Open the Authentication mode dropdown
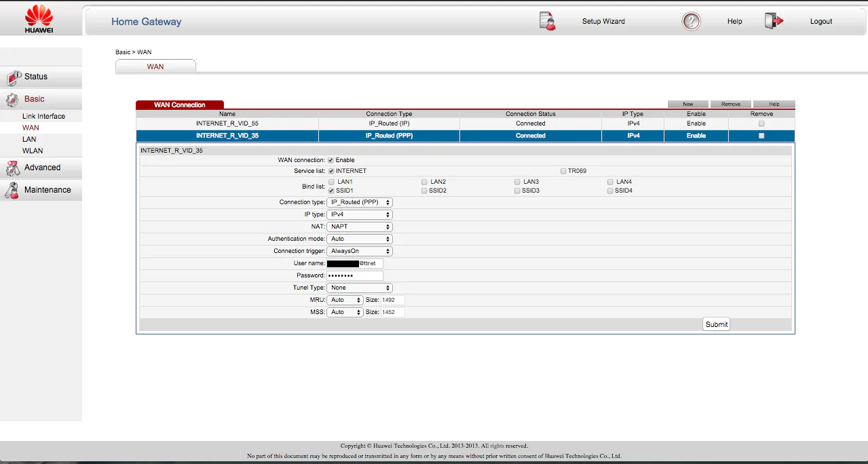The width and height of the screenshot is (868, 464). coord(360,239)
